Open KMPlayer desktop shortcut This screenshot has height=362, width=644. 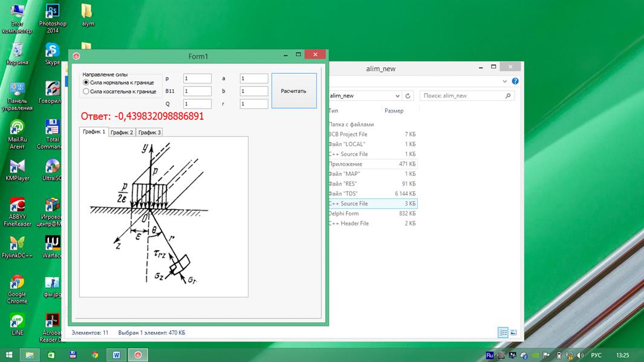tap(17, 167)
